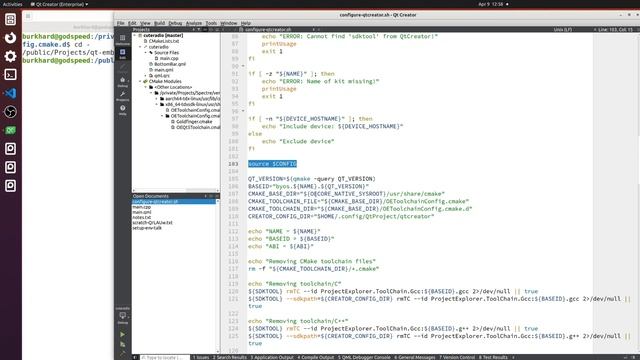Open the Unix (LF) line ending dropdown
Viewport: 640px width, 360px height.
pyautogui.click(x=562, y=29)
